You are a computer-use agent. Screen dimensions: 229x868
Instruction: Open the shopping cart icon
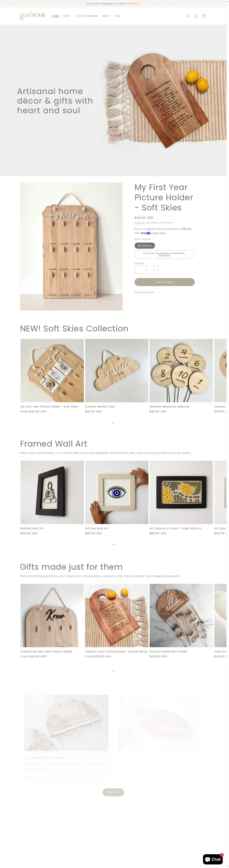(x=203, y=16)
